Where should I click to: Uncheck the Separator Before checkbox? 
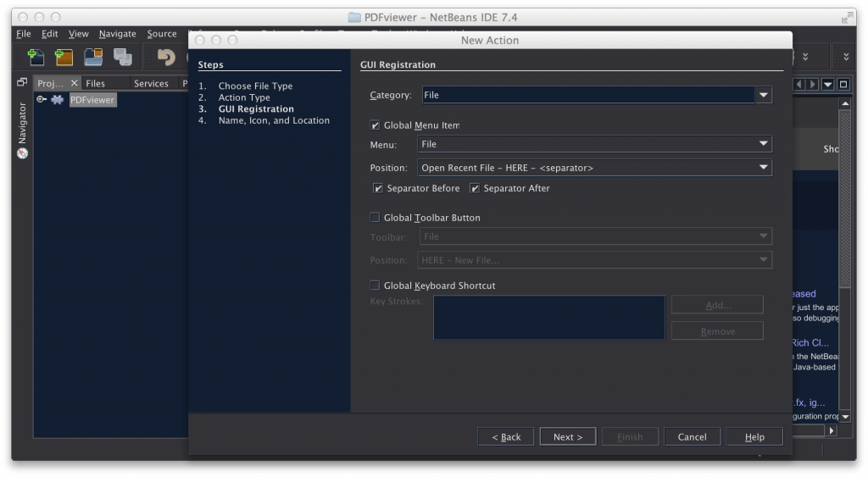tap(377, 189)
